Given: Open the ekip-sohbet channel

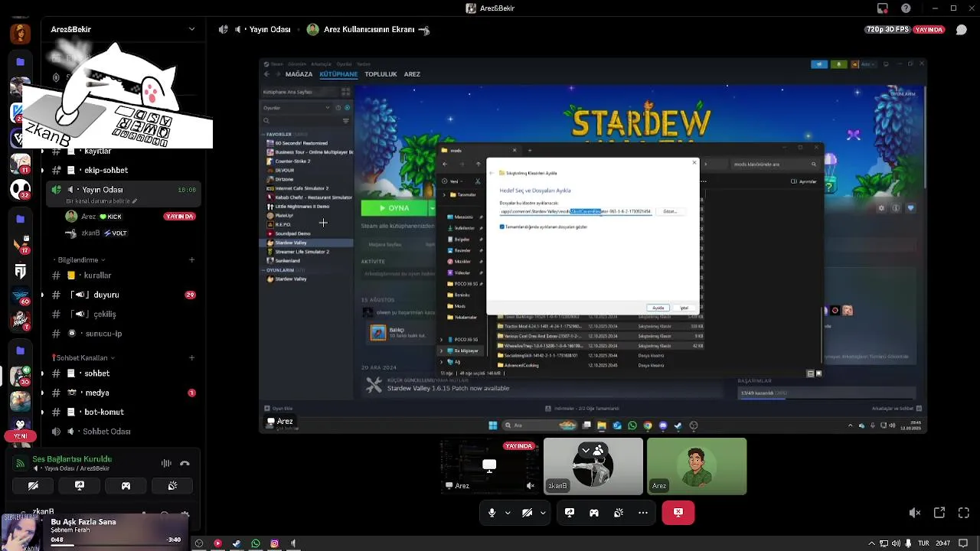Looking at the screenshot, I should point(106,170).
